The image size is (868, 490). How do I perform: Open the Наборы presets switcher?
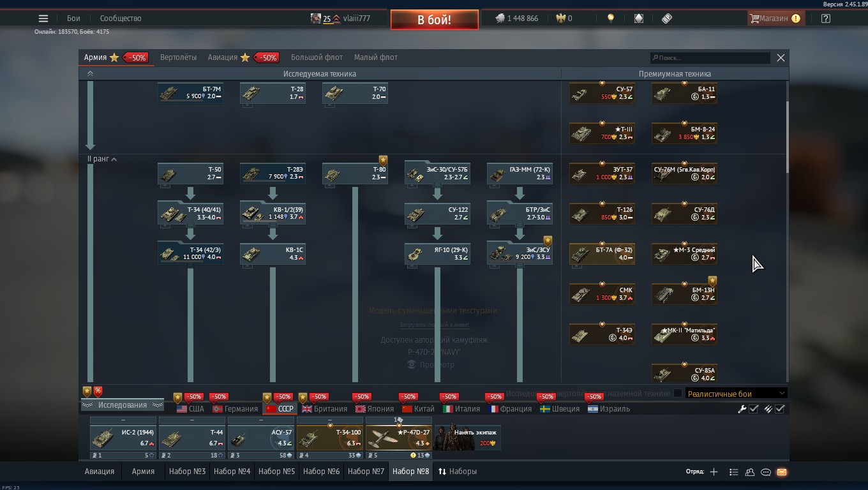(458, 471)
